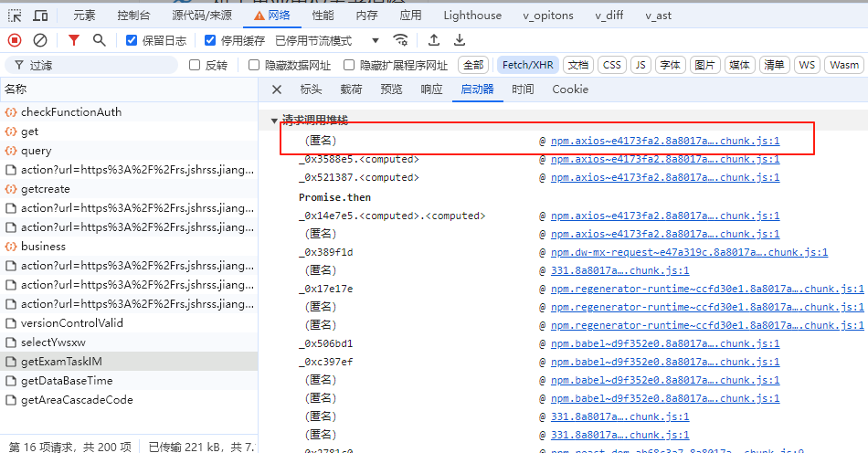Screen dimensions: 868x453
Task: Toggle the device toolbar icon
Action: (40, 16)
